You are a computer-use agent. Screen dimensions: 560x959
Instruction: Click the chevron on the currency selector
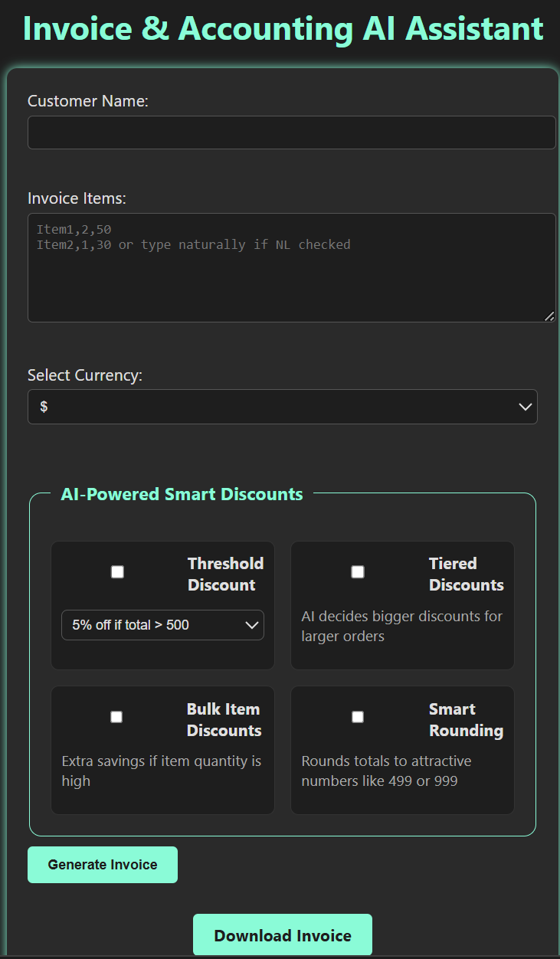tap(526, 407)
